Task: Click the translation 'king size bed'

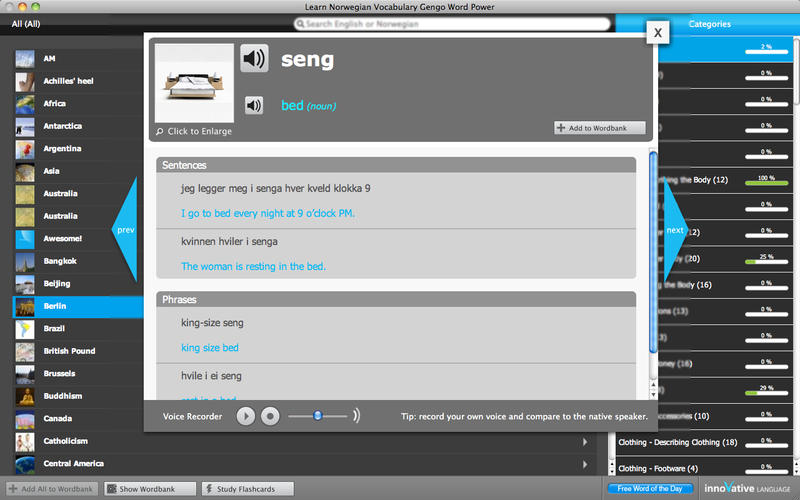Action: point(210,348)
